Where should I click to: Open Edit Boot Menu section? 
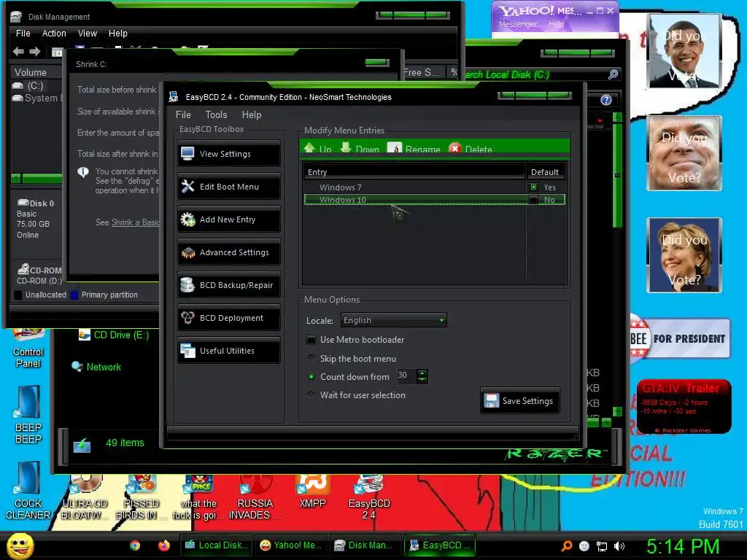(228, 187)
